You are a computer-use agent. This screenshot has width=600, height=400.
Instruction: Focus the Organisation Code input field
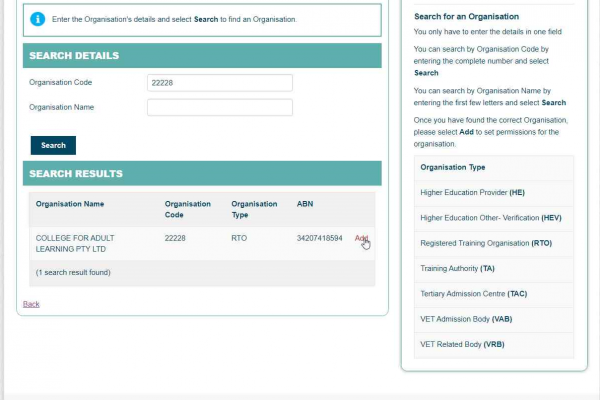tap(219, 83)
